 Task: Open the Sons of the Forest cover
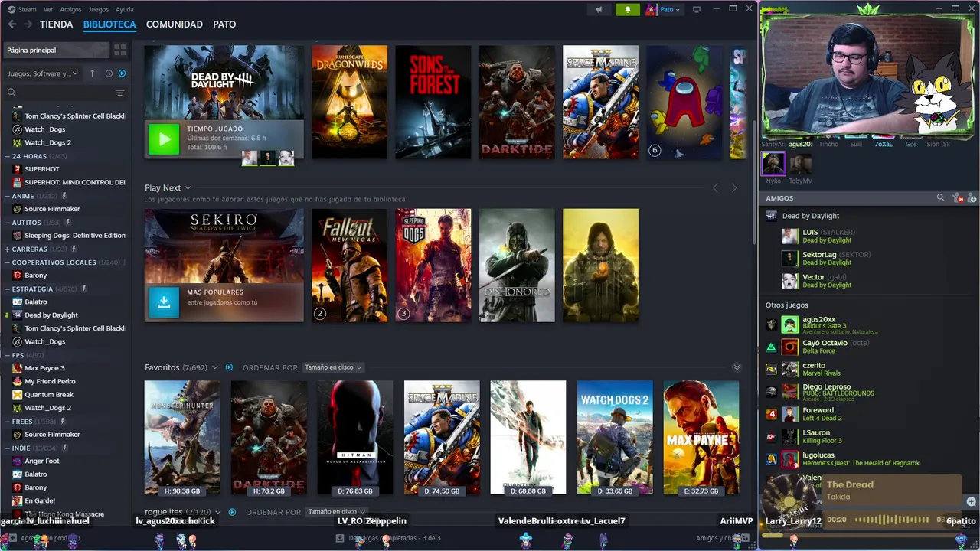(x=433, y=103)
